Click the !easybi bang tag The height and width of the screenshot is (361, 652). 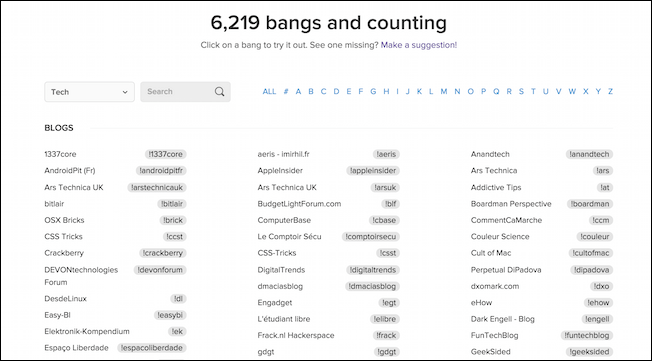coord(170,315)
